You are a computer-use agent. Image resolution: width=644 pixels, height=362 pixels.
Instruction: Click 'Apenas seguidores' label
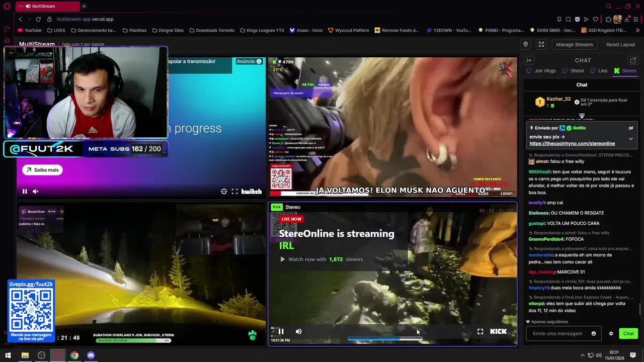[x=549, y=322]
